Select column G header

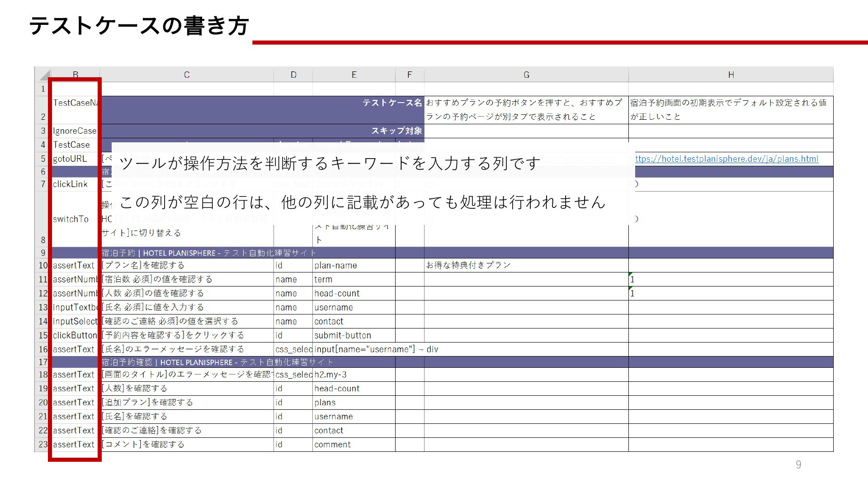click(x=526, y=75)
